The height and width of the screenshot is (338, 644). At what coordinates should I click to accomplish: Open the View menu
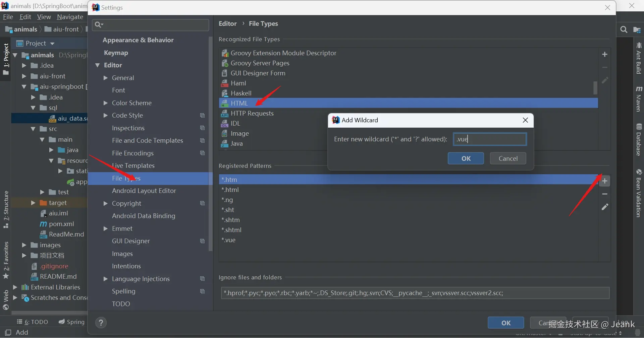(44, 17)
